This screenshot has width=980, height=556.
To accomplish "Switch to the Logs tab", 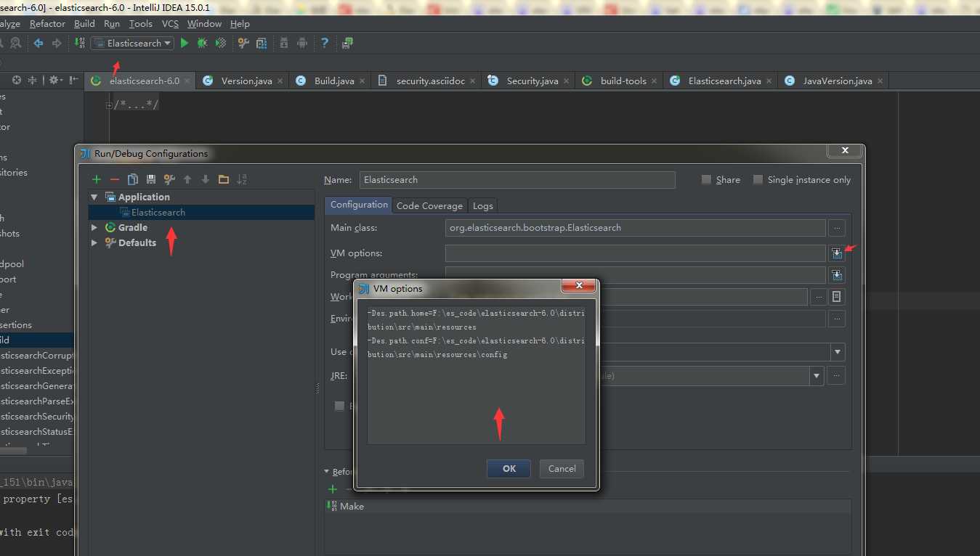I will (483, 205).
